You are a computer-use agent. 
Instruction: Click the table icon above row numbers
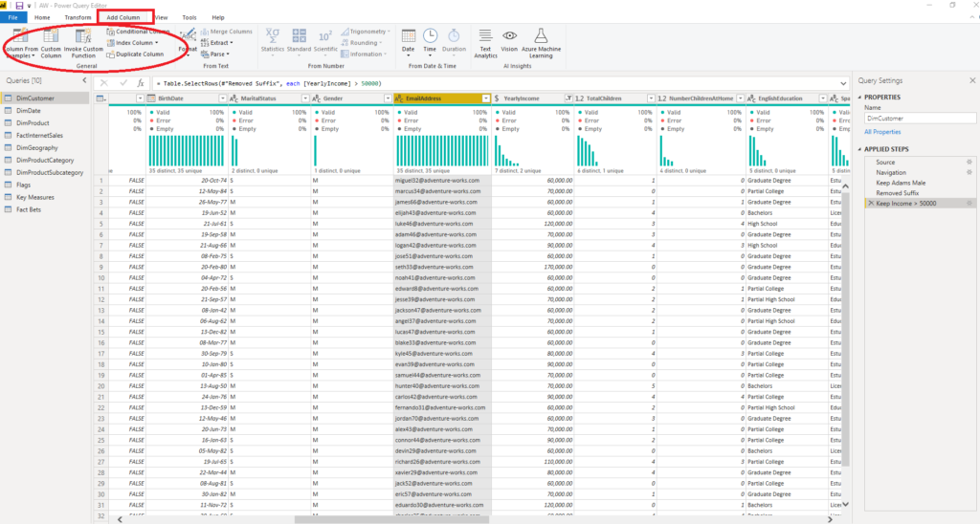coord(100,98)
